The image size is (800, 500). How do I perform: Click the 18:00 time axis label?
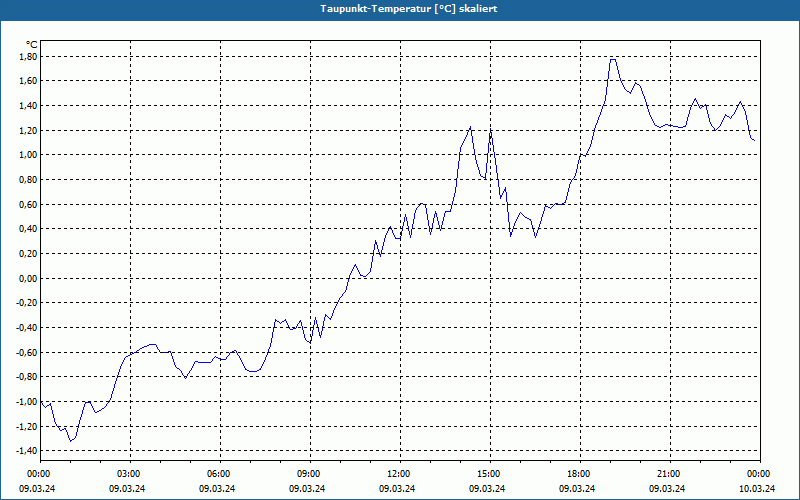point(580,474)
